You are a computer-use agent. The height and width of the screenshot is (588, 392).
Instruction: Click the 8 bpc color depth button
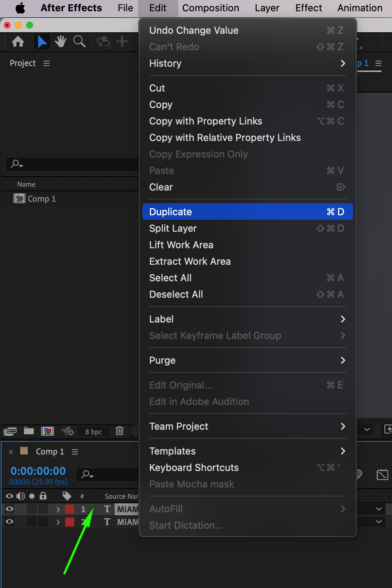[93, 432]
